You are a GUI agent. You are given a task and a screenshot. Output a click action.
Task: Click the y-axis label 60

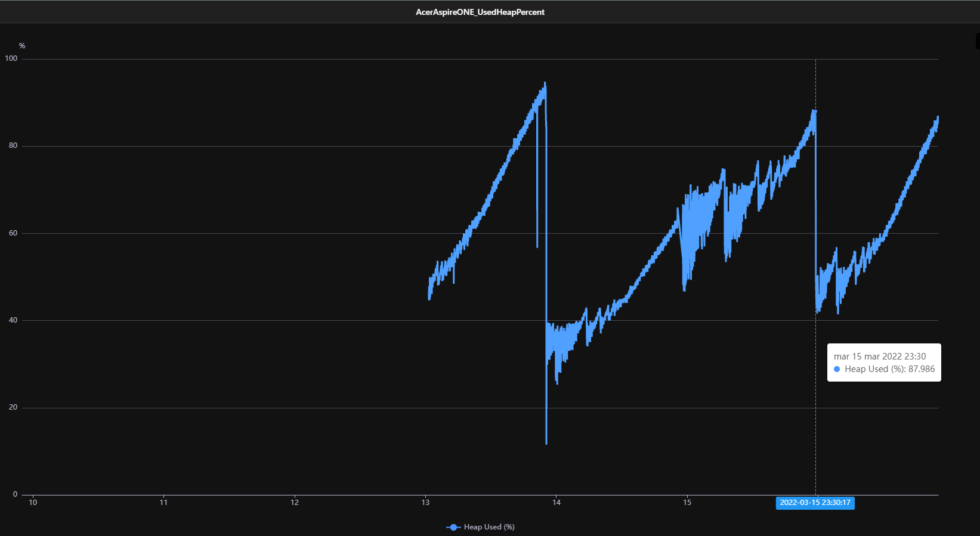tap(13, 233)
